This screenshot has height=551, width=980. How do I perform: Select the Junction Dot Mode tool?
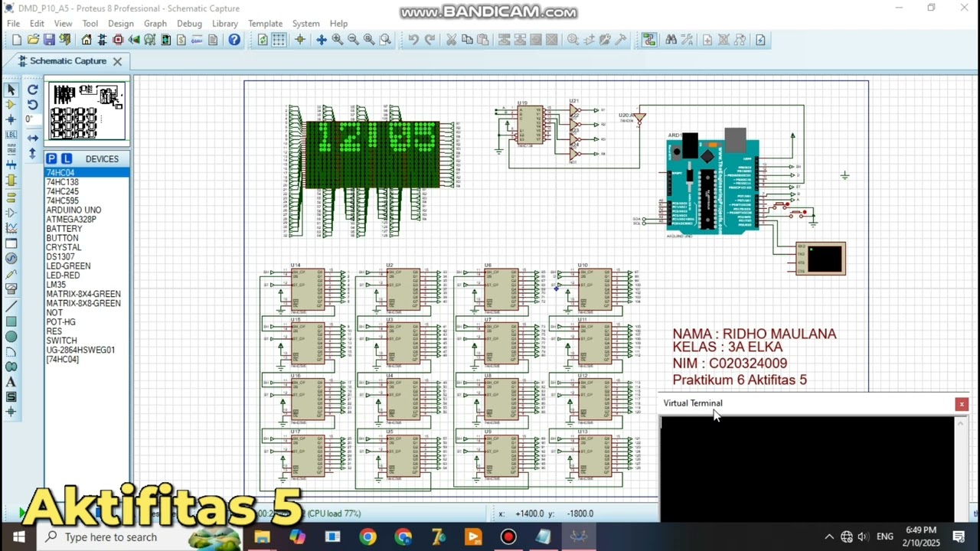click(11, 119)
